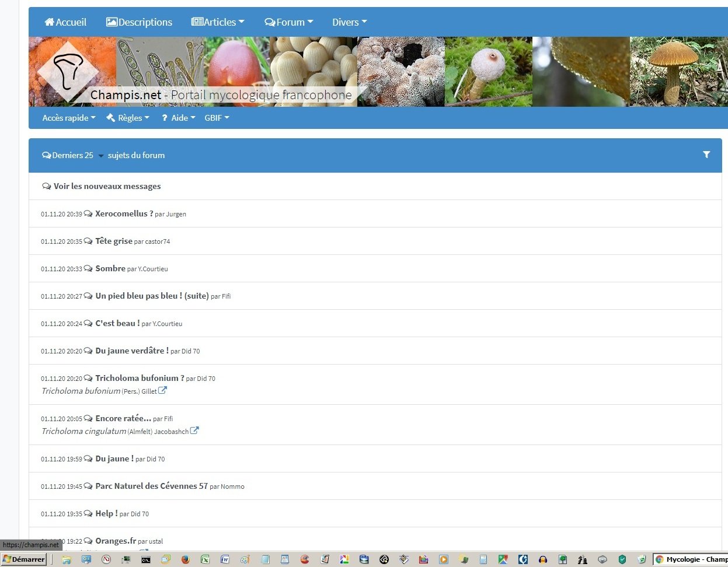Click Voir les nouveaux messages
Image resolution: width=728 pixels, height=567 pixels.
tap(107, 186)
